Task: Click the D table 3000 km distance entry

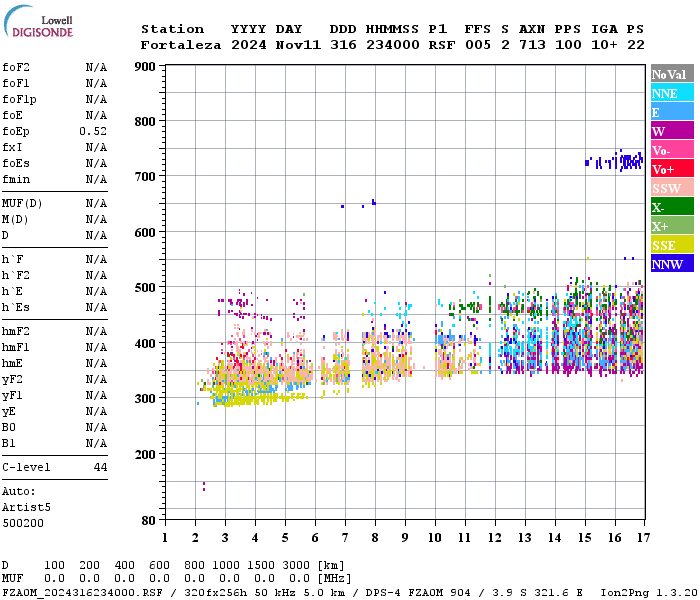Action: (x=296, y=566)
